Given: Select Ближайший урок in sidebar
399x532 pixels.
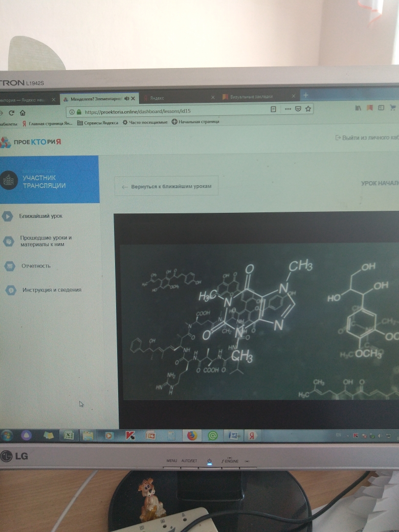Looking at the screenshot, I should (41, 216).
